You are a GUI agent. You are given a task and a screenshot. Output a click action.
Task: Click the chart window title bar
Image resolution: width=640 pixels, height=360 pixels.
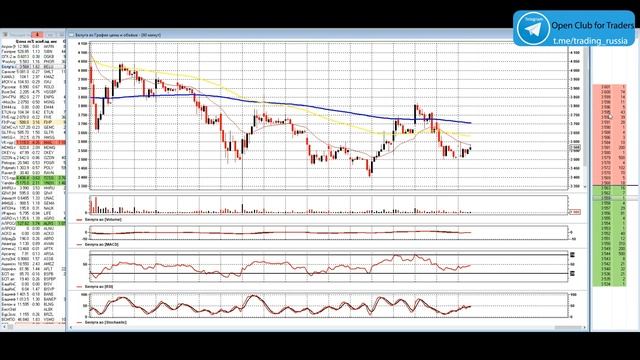point(327,35)
